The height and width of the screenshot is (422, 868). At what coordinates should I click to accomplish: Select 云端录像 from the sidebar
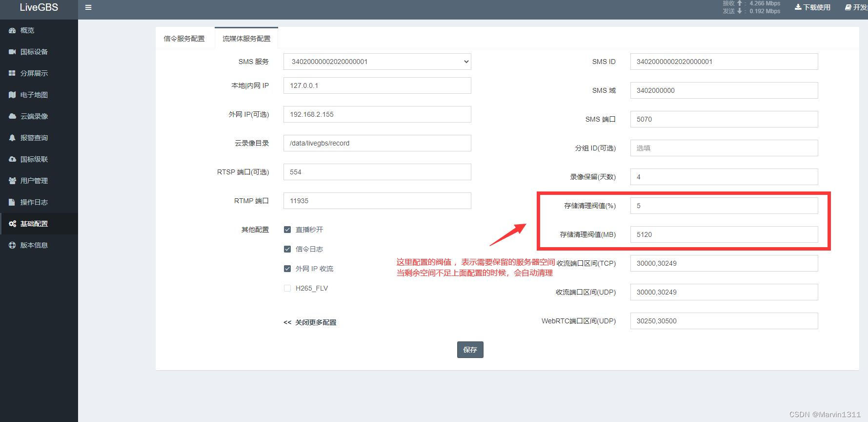[39, 116]
